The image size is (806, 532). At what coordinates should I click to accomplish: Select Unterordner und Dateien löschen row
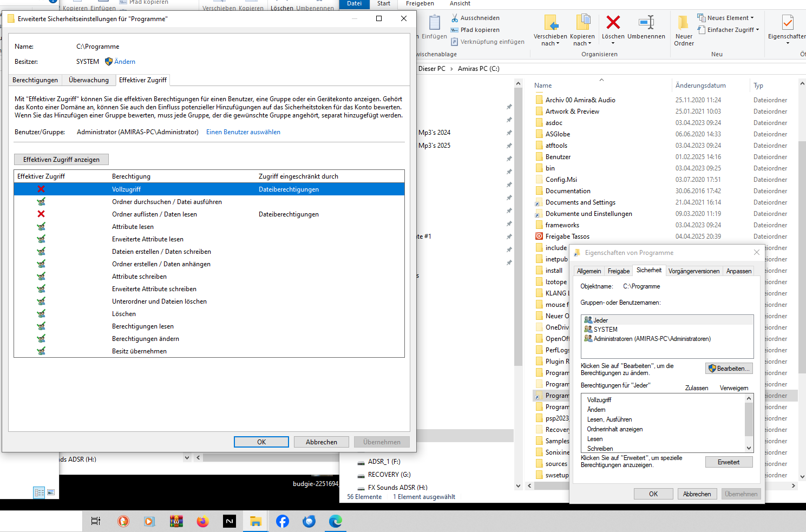click(209, 301)
